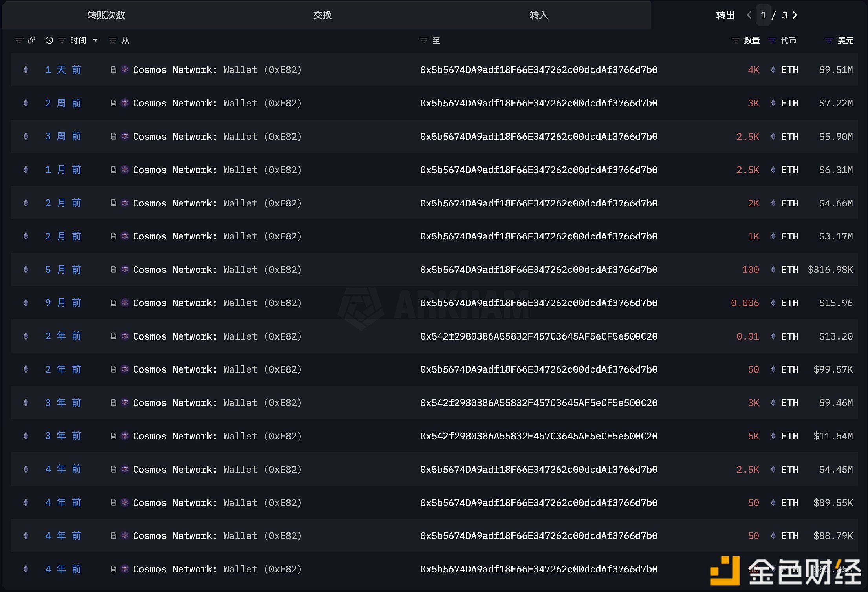Open the 3 周 前 transaction link

pos(63,136)
